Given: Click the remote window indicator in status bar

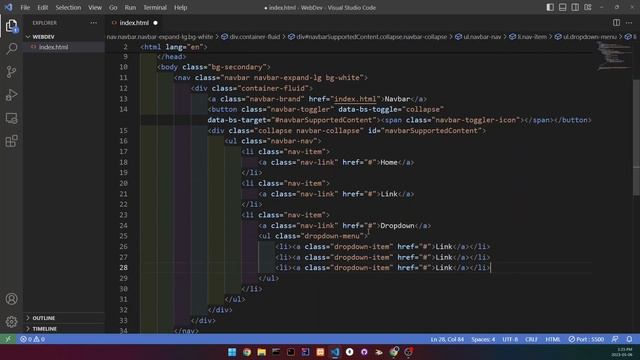Looking at the screenshot, I should pos(8,339).
